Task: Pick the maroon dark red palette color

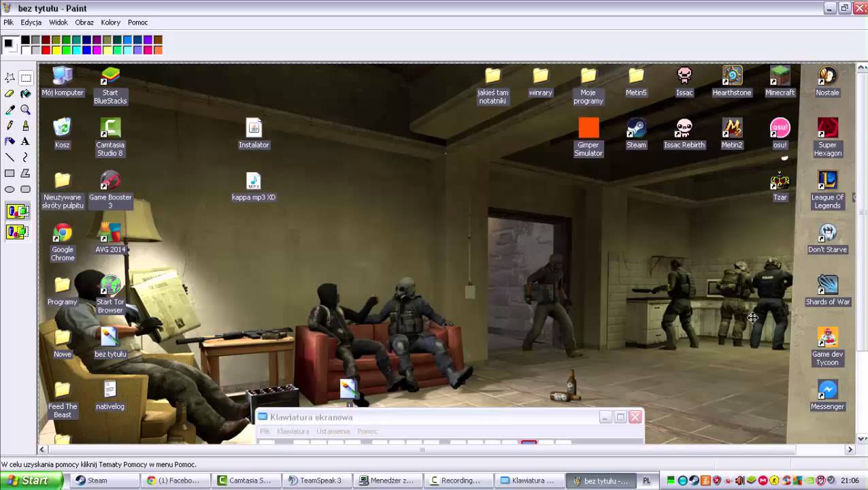Action: click(46, 39)
